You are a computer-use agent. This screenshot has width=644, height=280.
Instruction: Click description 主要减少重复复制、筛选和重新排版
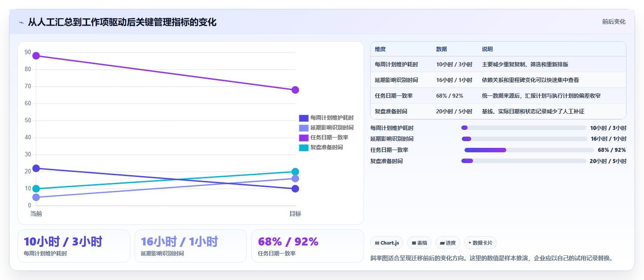click(525, 65)
